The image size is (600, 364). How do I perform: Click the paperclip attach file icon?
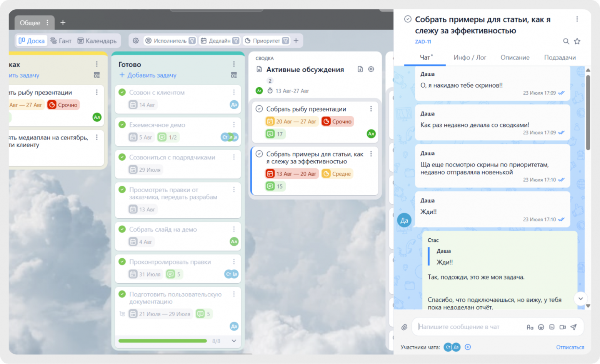point(404,327)
